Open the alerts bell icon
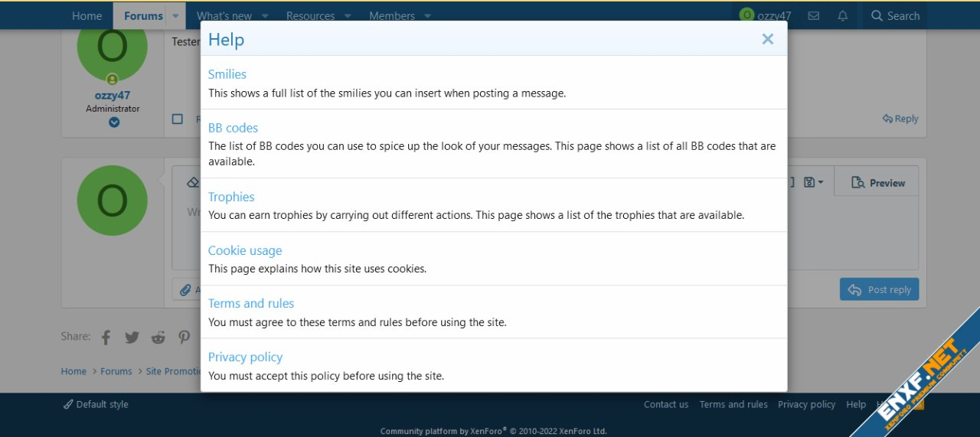The height and width of the screenshot is (437, 980). tap(843, 16)
